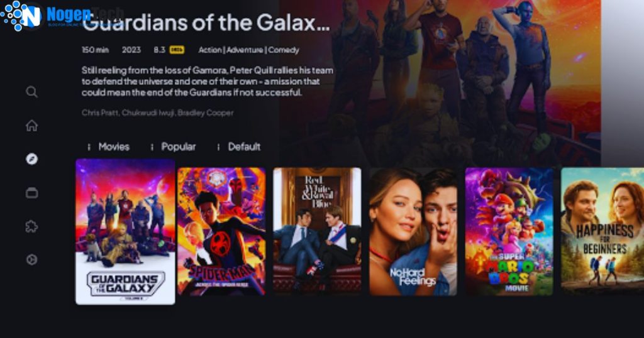The height and width of the screenshot is (338, 644).
Task: Open the Search icon in sidebar
Action: [x=31, y=92]
